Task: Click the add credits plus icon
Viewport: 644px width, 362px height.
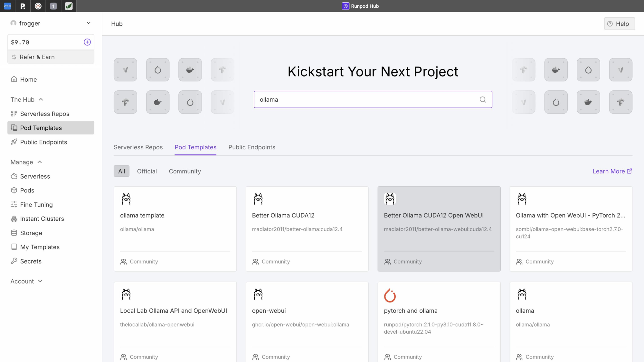Action: click(x=87, y=42)
